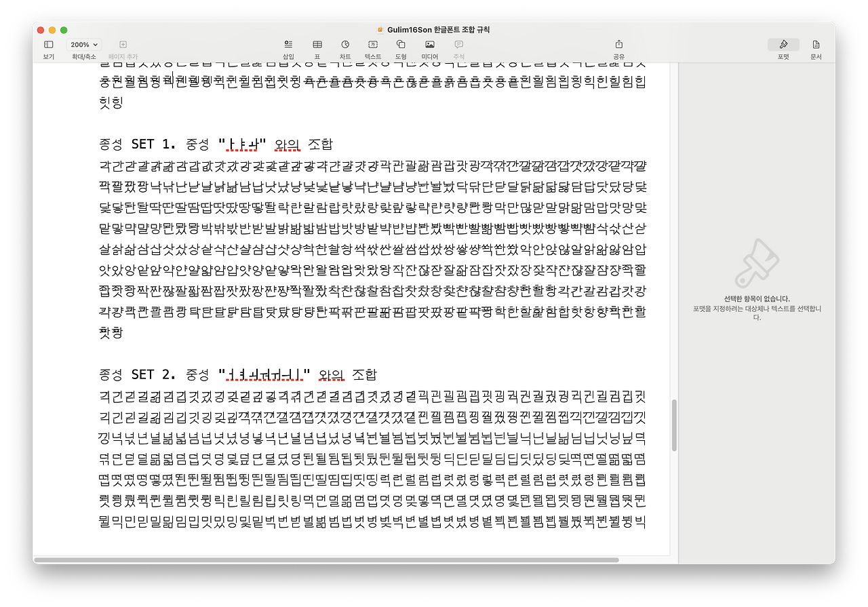868x607 pixels.
Task: Click the 선택한 항목이 없습니다 message
Action: point(756,298)
